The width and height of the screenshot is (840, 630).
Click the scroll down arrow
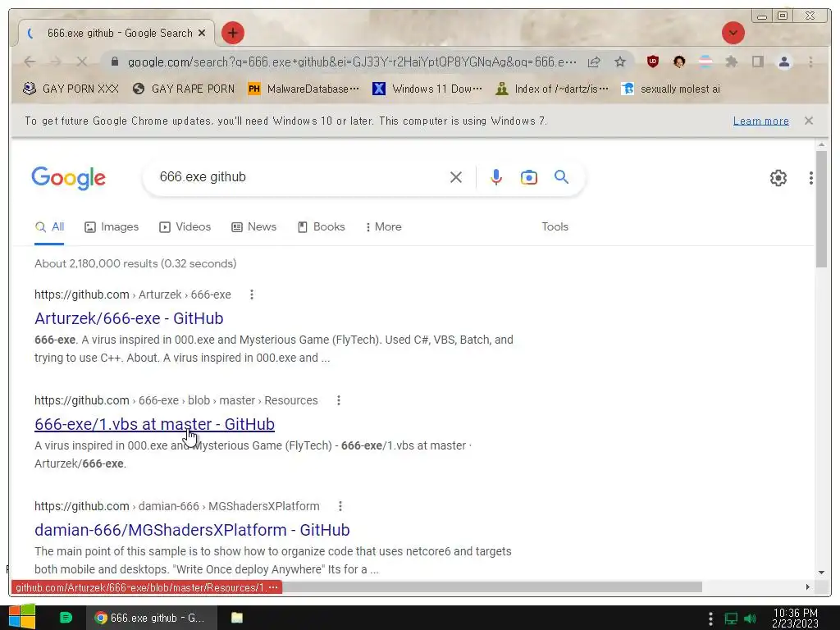coord(821,573)
